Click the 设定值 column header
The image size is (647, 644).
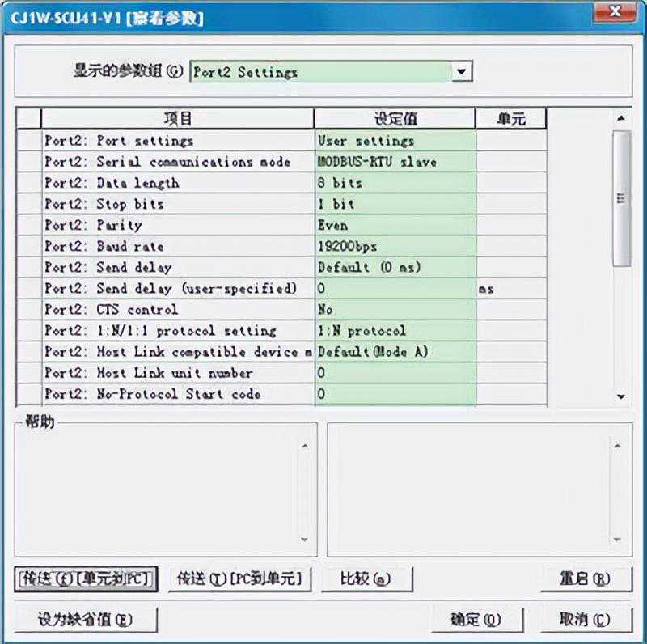click(x=395, y=119)
